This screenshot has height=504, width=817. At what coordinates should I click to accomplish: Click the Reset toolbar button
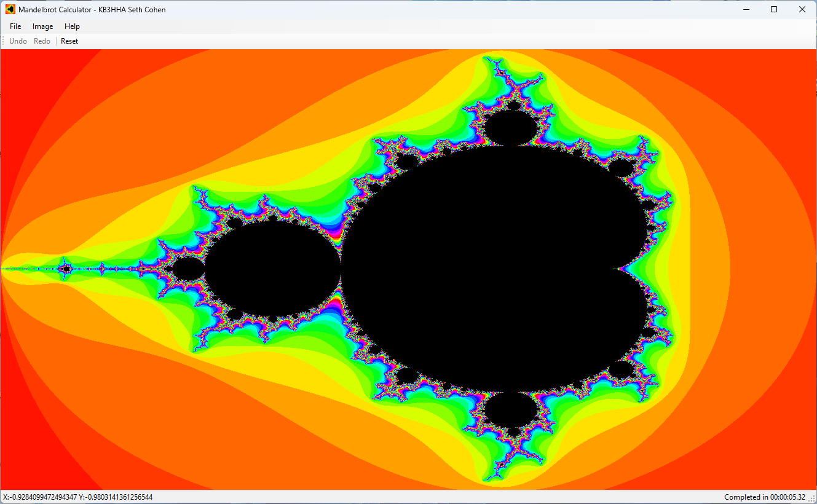tap(69, 41)
